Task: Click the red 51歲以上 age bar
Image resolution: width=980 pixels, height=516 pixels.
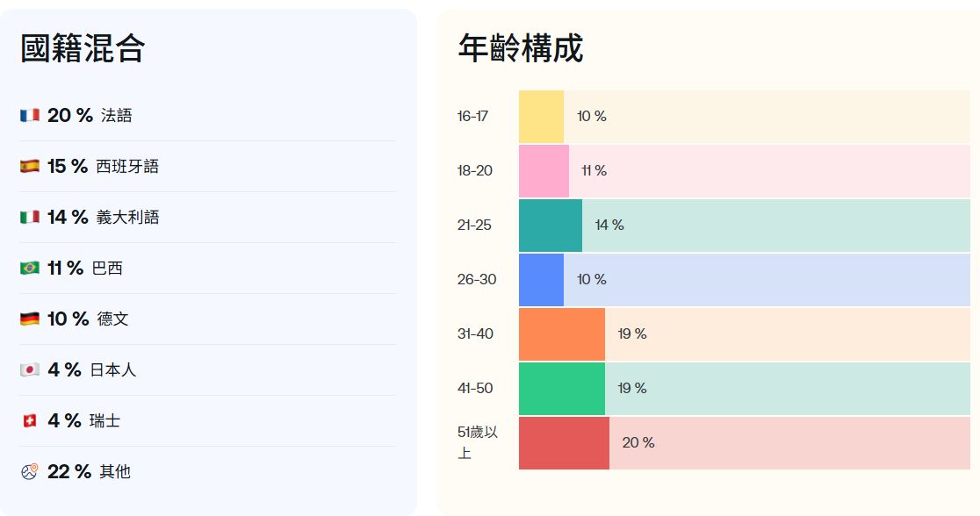Action: coord(564,443)
